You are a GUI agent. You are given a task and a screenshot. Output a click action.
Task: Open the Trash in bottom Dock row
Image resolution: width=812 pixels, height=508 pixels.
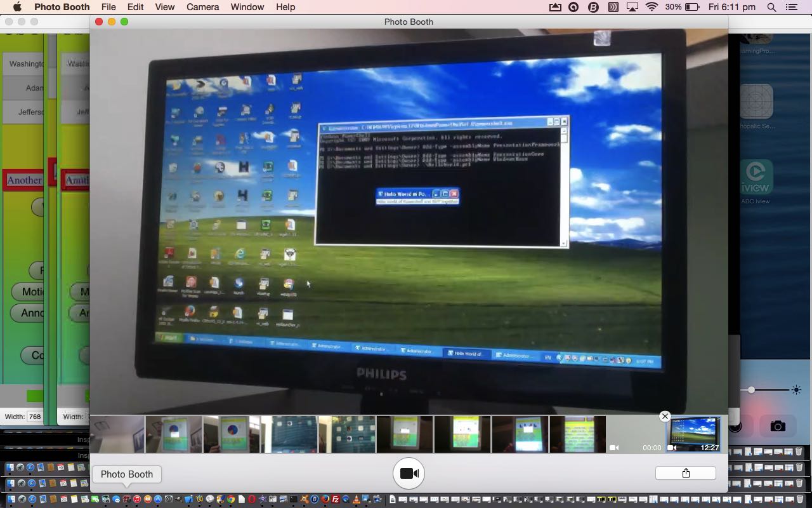[799, 499]
